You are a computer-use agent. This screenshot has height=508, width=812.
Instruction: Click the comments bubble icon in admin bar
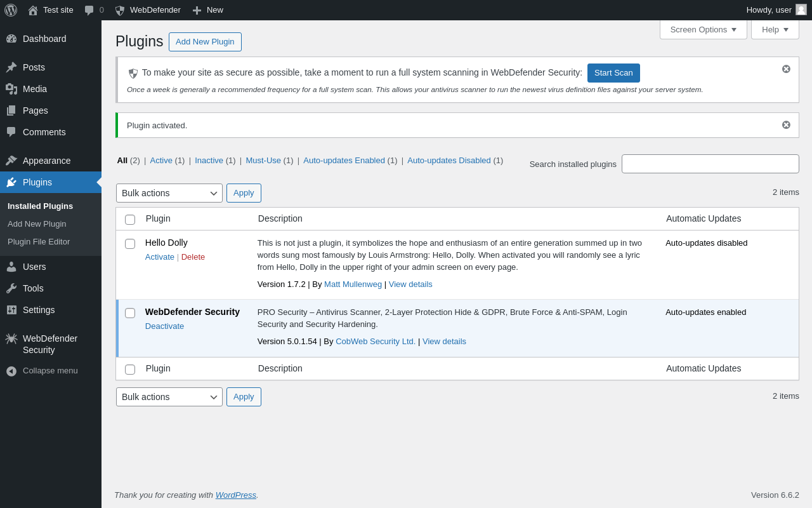click(x=89, y=10)
